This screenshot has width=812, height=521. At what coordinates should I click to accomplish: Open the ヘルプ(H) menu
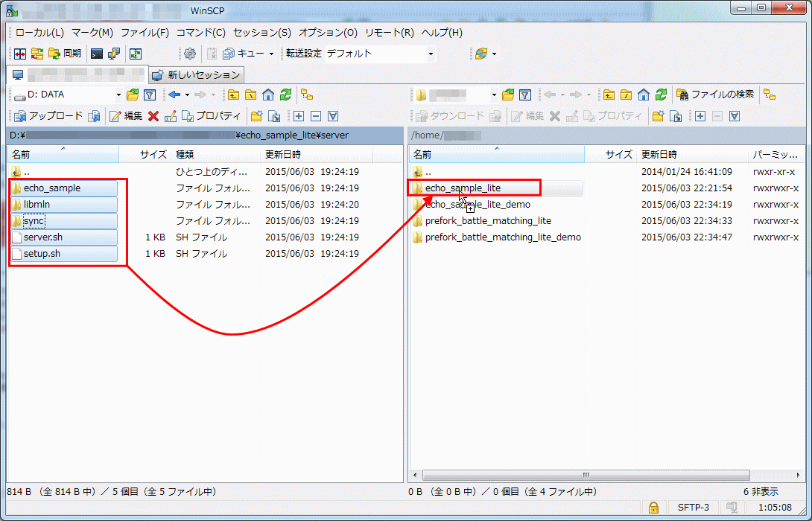pos(442,33)
